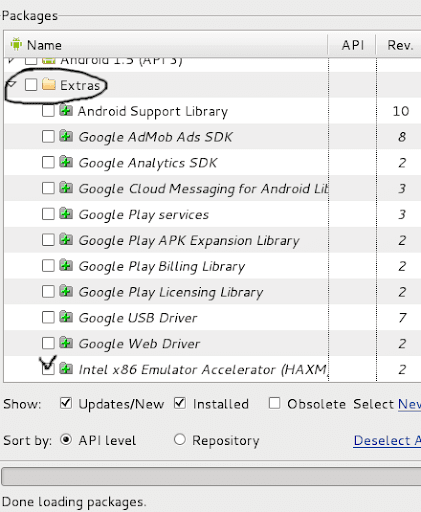Collapse the Extras tree node
This screenshot has width=421, height=512.
tap(12, 84)
